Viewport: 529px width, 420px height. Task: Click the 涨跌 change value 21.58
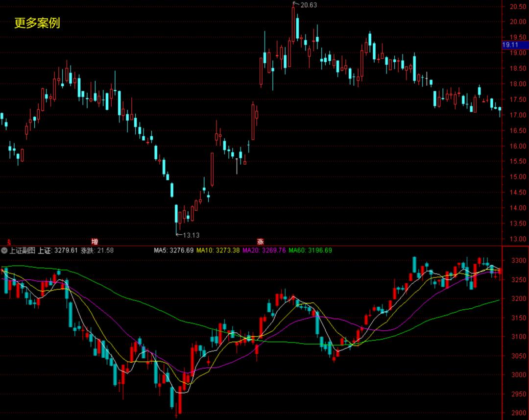point(97,250)
